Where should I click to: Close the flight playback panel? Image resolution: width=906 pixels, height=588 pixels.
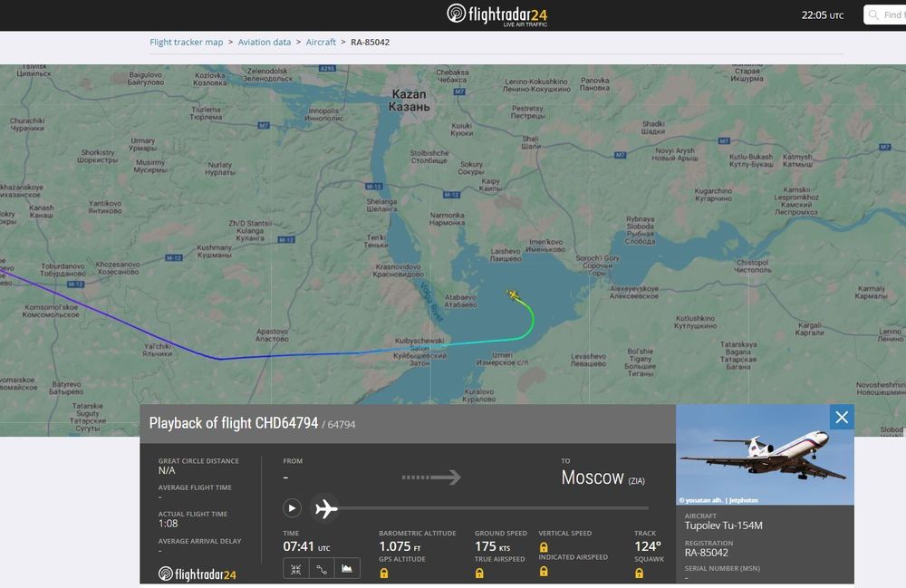[x=842, y=417]
